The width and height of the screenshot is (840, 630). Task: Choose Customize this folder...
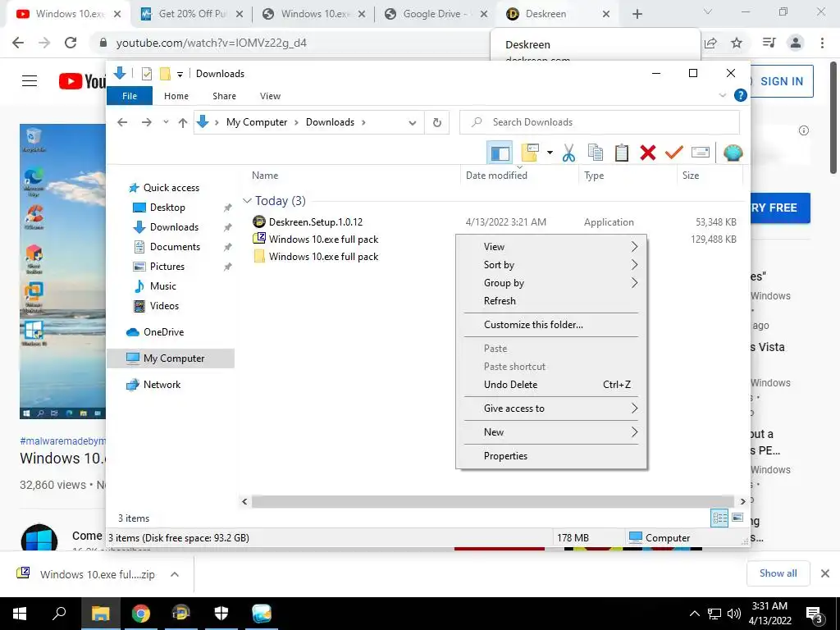(x=551, y=325)
